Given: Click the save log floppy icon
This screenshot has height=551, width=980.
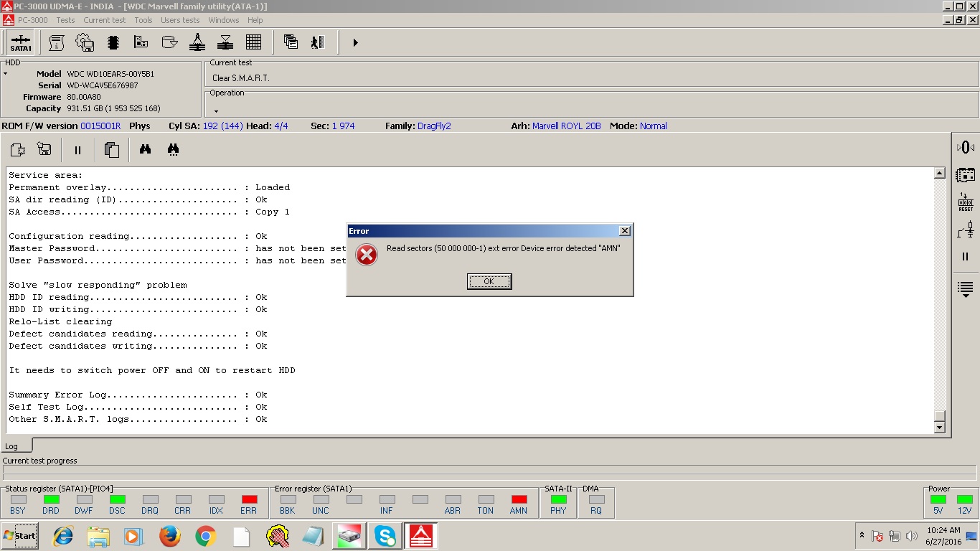Looking at the screenshot, I should point(44,150).
